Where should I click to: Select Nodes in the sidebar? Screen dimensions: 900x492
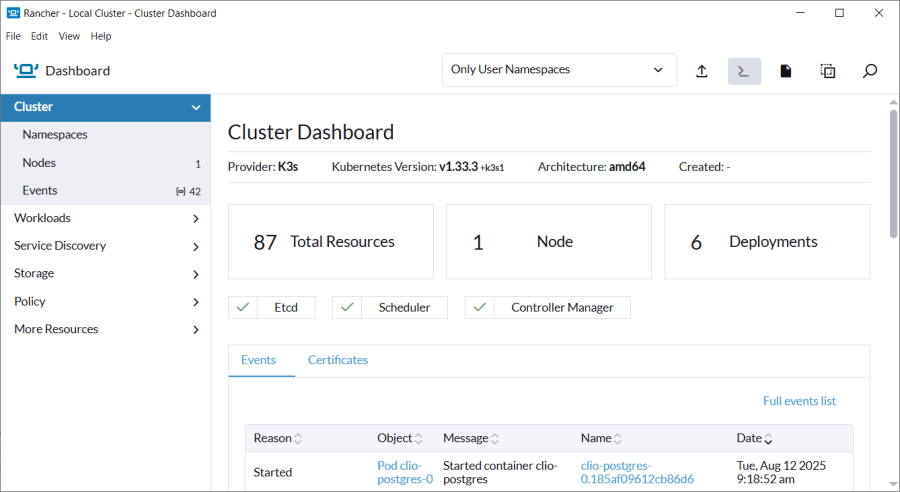39,163
